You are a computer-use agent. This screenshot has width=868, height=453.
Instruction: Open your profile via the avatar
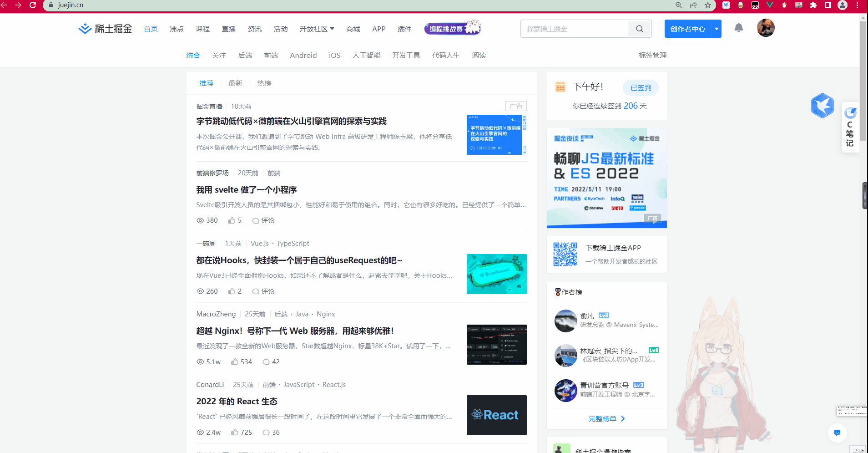(765, 28)
